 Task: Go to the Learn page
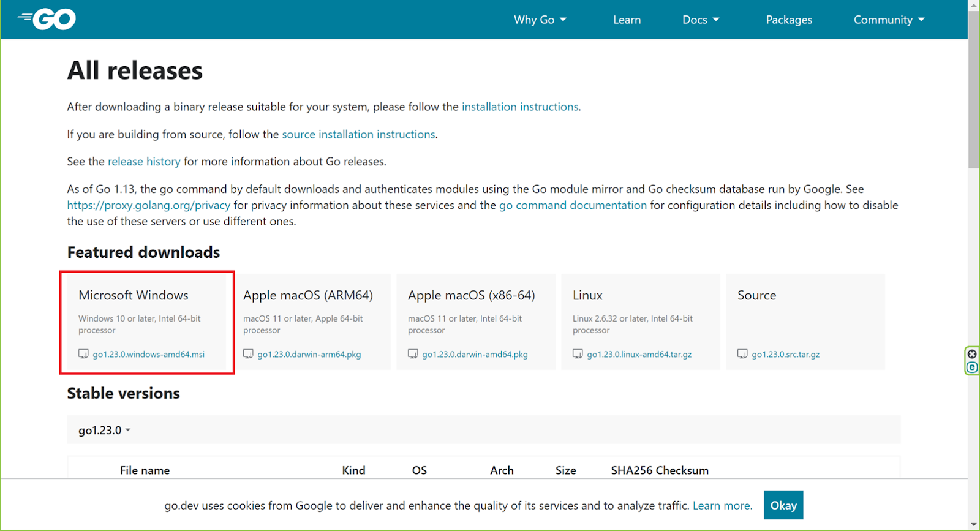click(x=627, y=20)
